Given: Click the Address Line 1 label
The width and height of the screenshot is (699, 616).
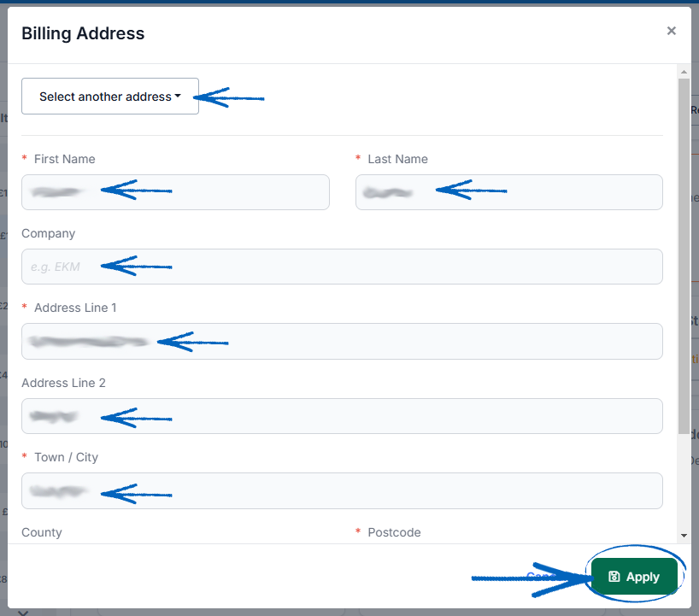Looking at the screenshot, I should click(75, 308).
